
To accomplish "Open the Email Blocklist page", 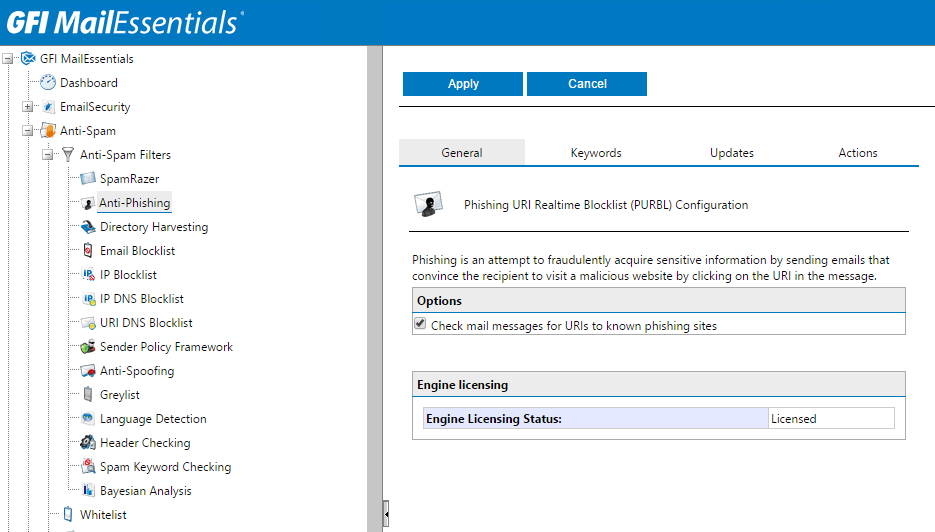I will click(x=137, y=250).
